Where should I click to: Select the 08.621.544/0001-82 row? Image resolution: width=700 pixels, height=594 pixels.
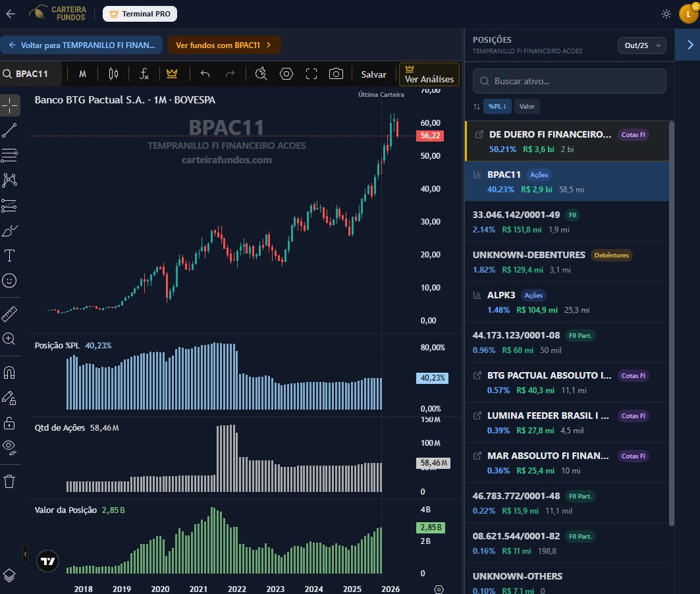[x=567, y=543]
